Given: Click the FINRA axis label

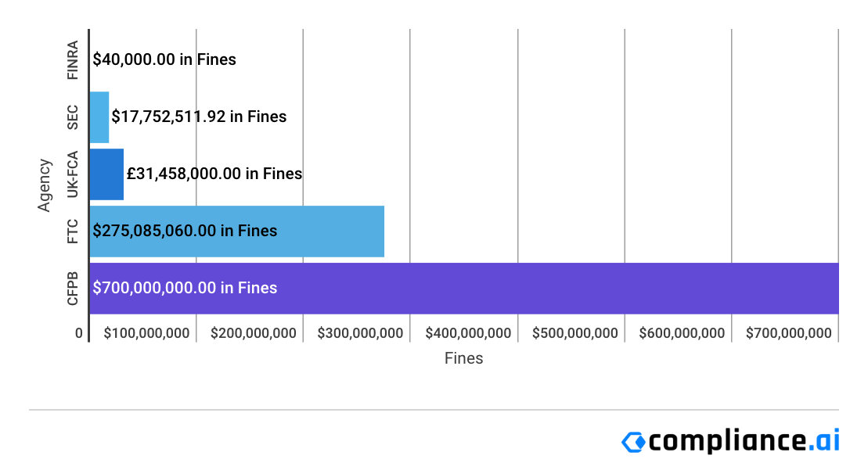Looking at the screenshot, I should (x=73, y=59).
